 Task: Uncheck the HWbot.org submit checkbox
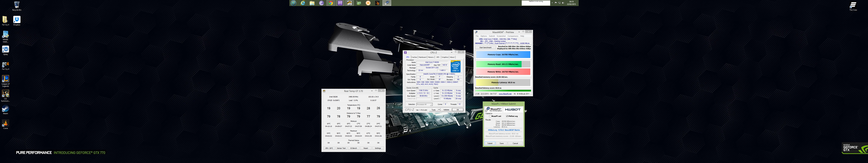(507, 116)
